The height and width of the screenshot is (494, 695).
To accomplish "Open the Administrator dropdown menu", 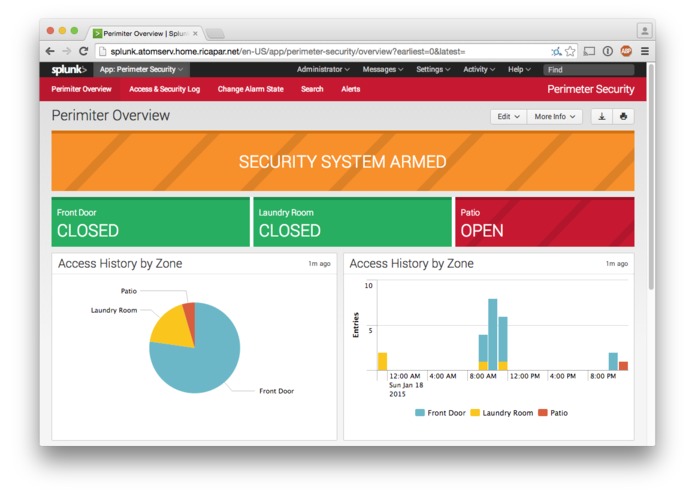I will [x=323, y=70].
